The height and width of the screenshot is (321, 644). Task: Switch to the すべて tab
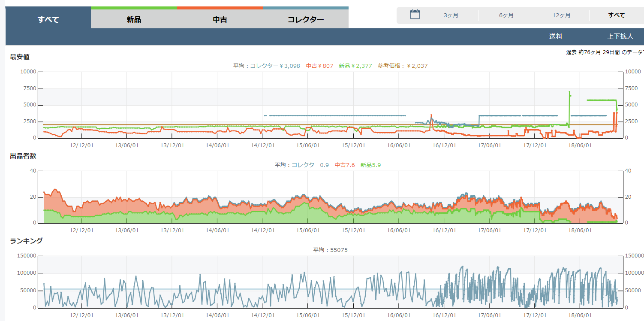(48, 19)
